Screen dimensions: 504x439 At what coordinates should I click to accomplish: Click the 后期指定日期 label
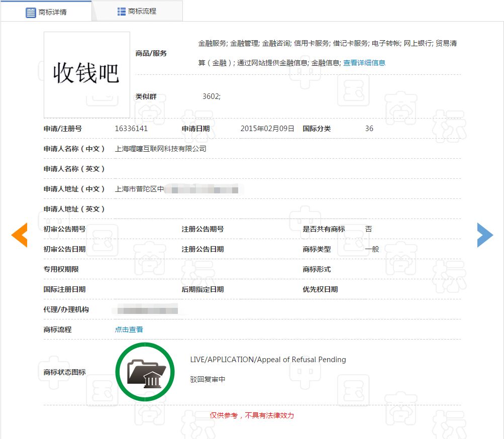pyautogui.click(x=203, y=289)
